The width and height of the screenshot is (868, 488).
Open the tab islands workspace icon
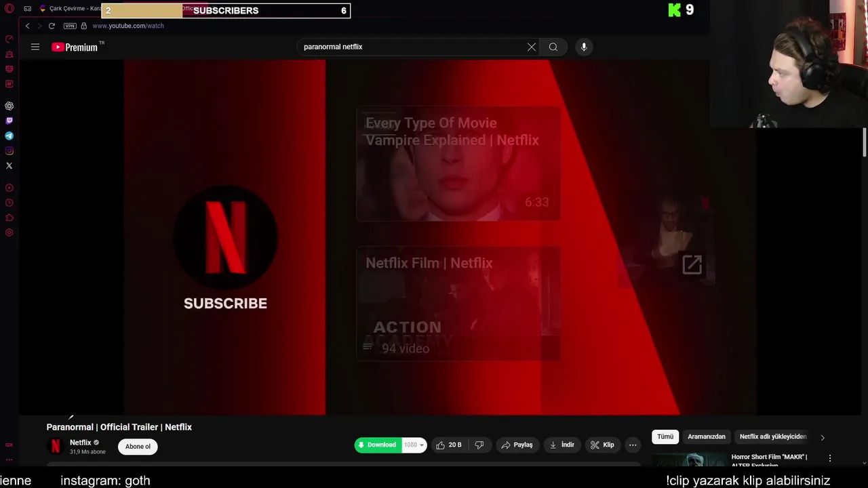[x=27, y=9]
